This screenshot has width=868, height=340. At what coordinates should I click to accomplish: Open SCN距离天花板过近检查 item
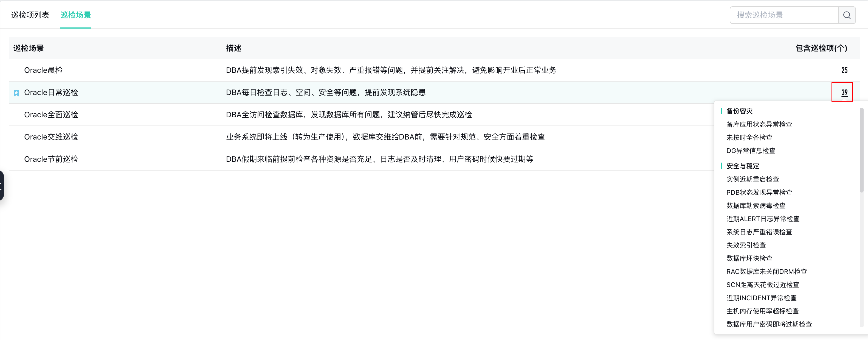coord(763,285)
